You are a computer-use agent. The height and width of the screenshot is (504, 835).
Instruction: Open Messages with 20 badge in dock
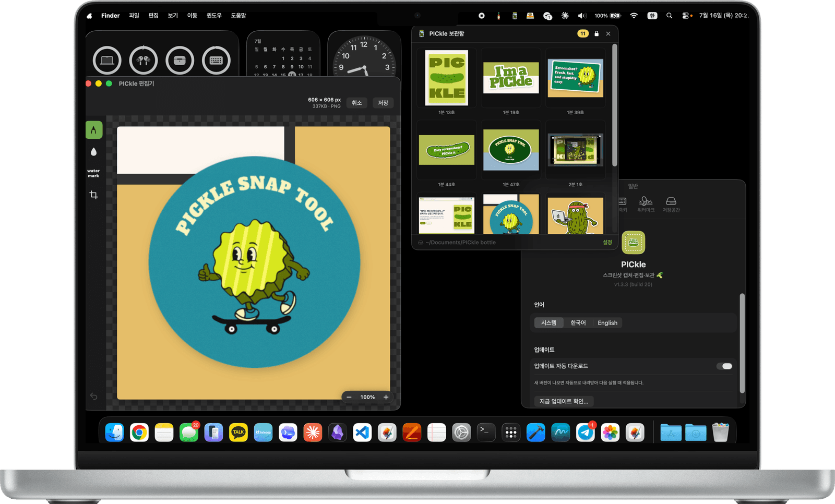[x=189, y=433]
